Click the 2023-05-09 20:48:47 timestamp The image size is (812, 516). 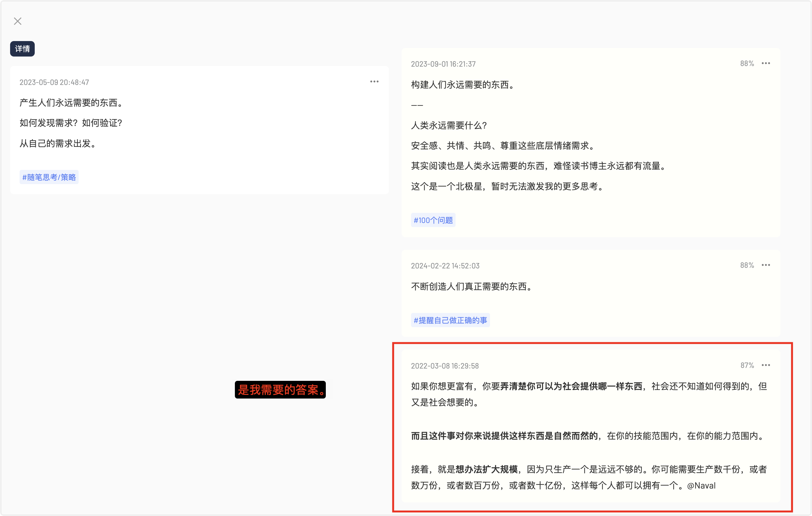[54, 82]
